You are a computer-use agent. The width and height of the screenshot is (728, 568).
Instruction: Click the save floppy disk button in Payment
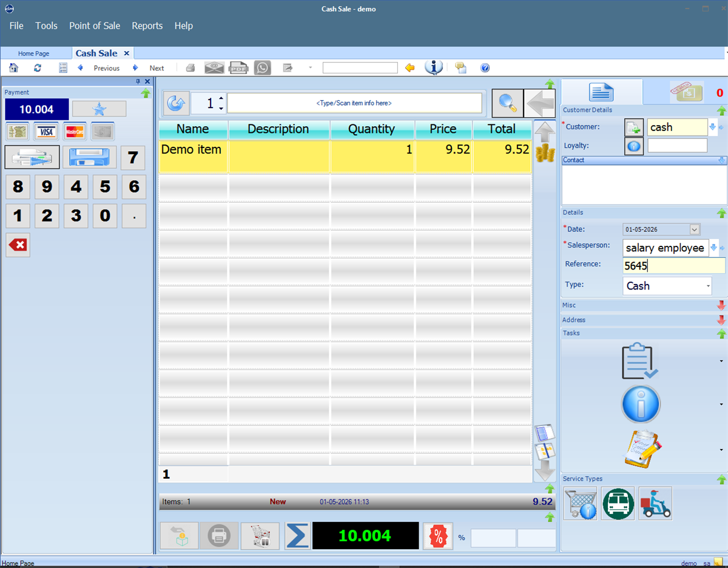point(89,157)
